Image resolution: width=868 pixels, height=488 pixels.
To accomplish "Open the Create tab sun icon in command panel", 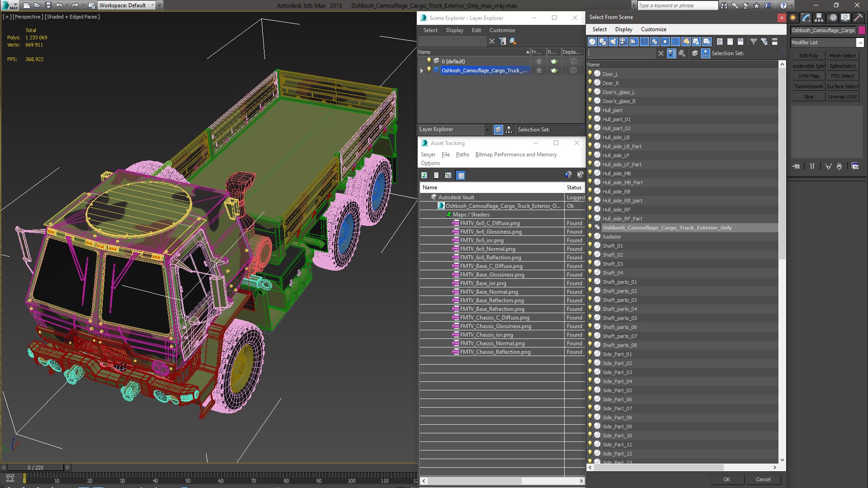I will [793, 18].
